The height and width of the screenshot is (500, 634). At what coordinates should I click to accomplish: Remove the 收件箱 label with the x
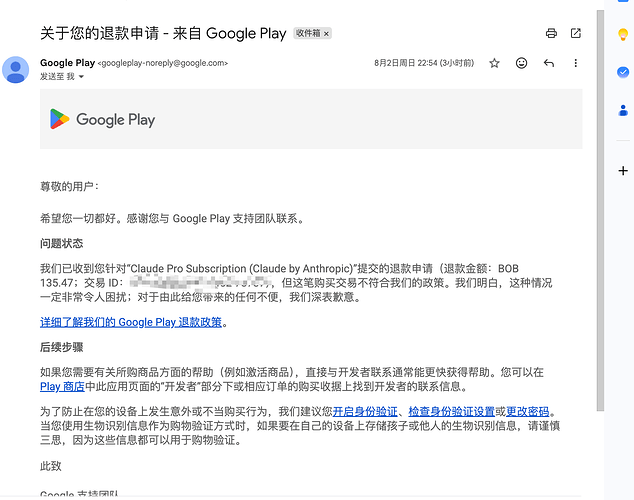coord(326,34)
